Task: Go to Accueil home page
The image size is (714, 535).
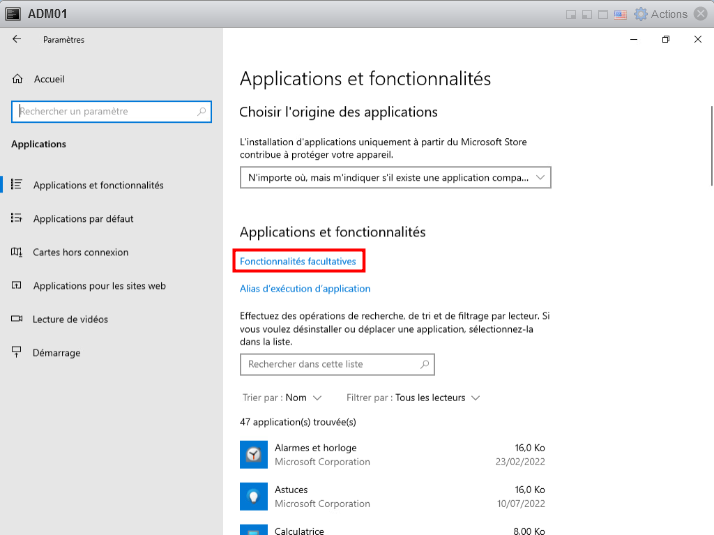Action: click(48, 79)
